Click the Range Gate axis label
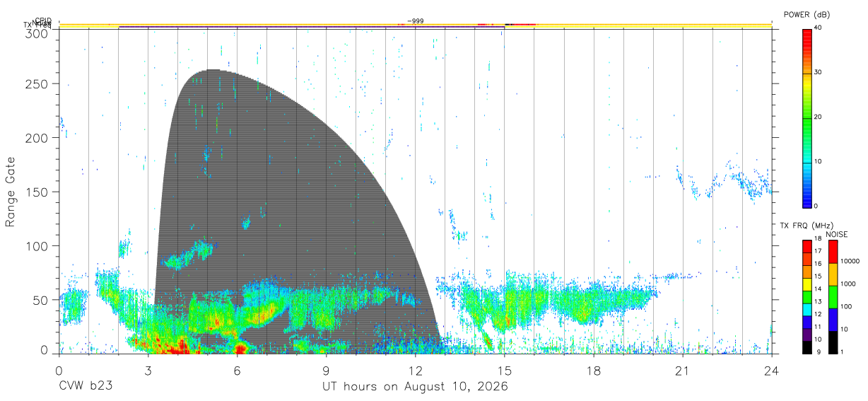 (x=11, y=192)
